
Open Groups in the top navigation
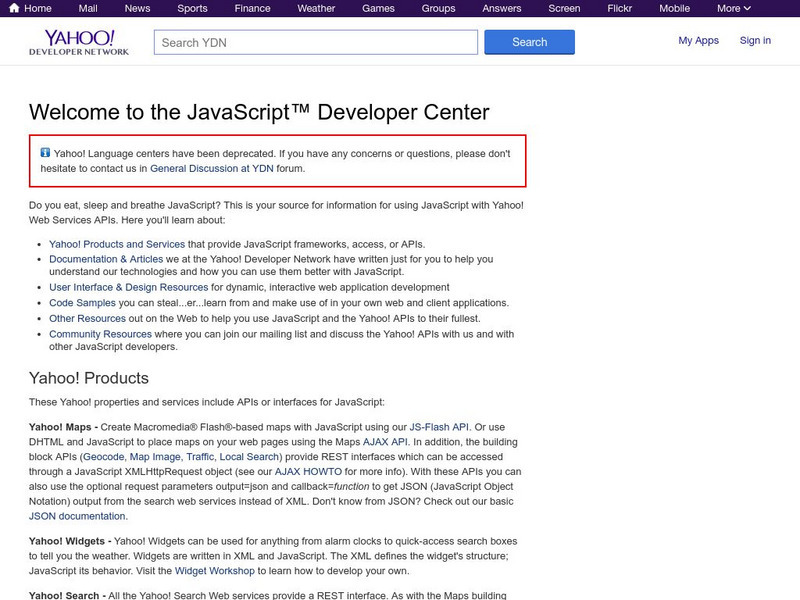point(438,8)
